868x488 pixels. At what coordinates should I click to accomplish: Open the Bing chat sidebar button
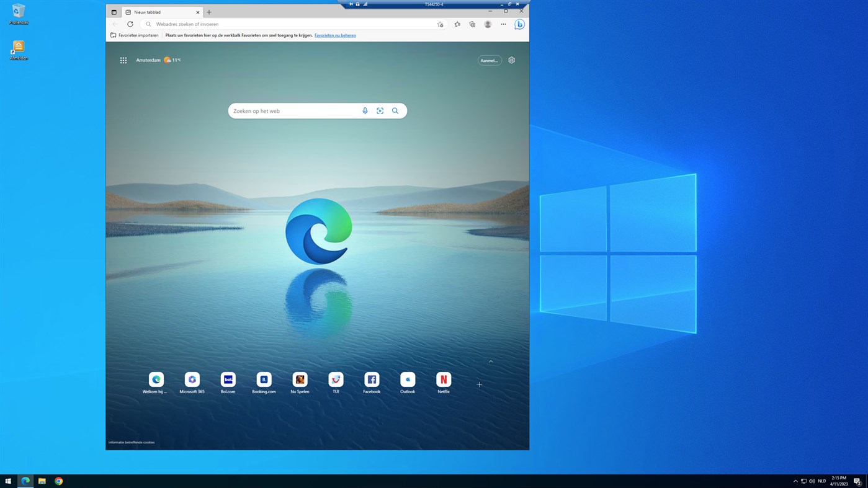[x=519, y=24]
